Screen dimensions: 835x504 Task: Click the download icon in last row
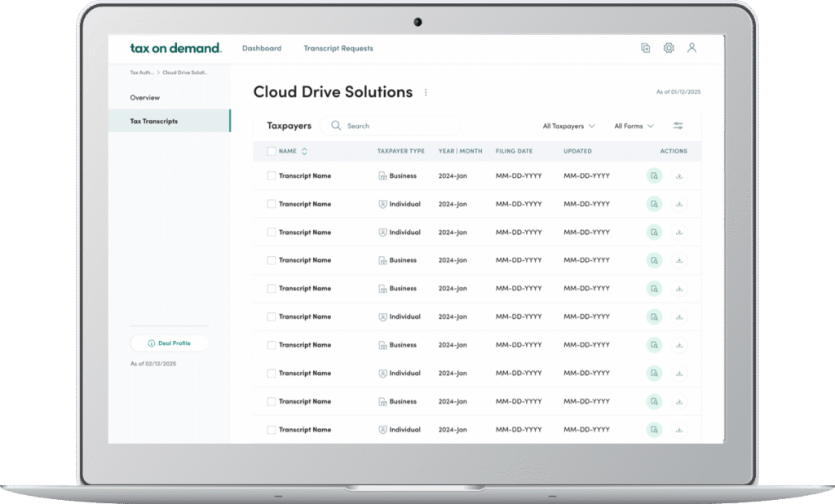679,430
